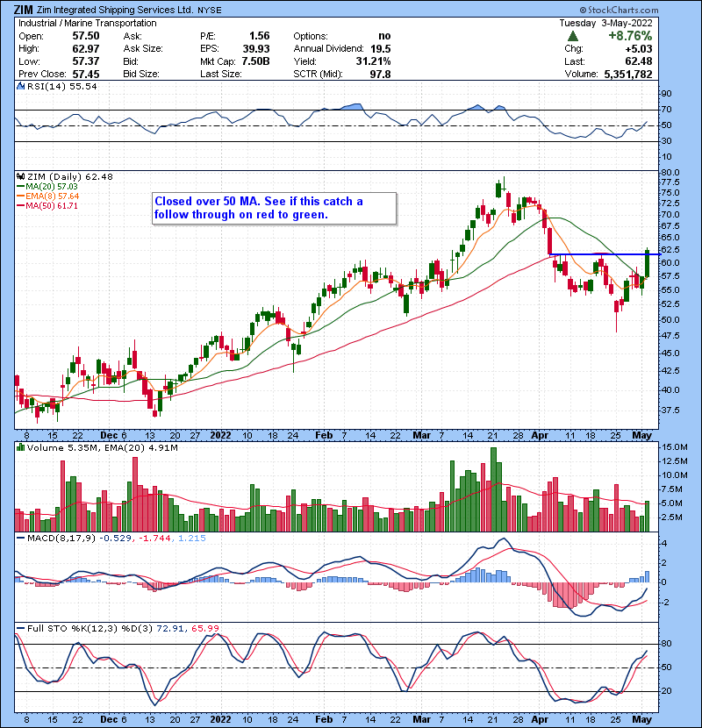Click the Volume panel bar icon

point(20,447)
